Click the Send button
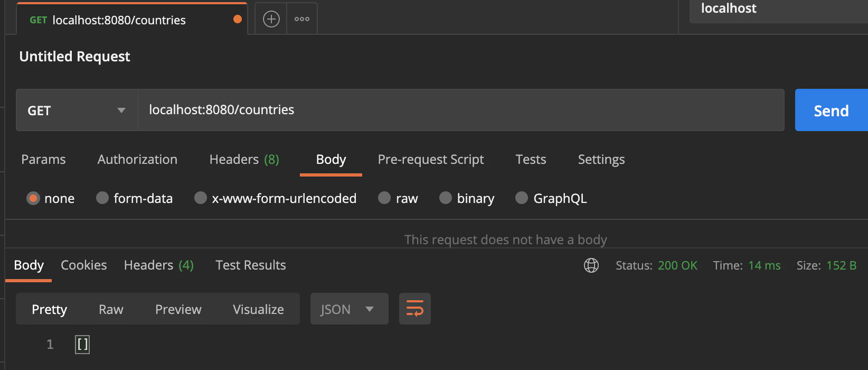868x370 pixels. [x=831, y=110]
